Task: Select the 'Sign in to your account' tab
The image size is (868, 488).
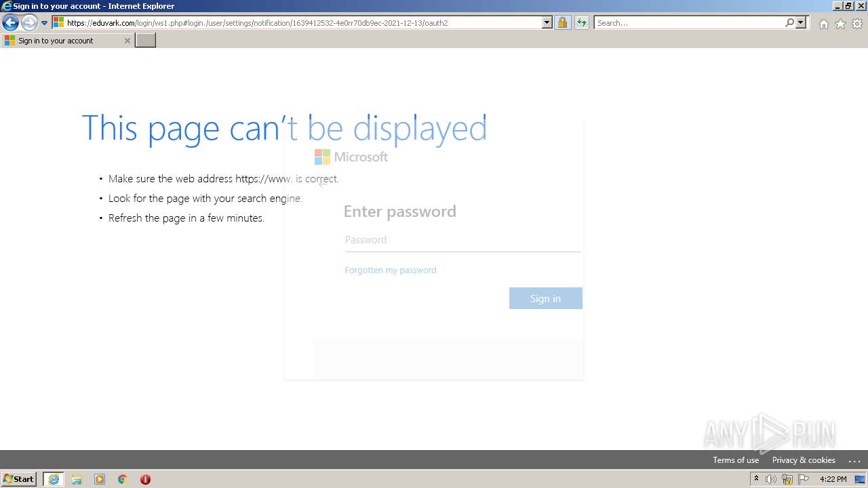Action: [66, 41]
